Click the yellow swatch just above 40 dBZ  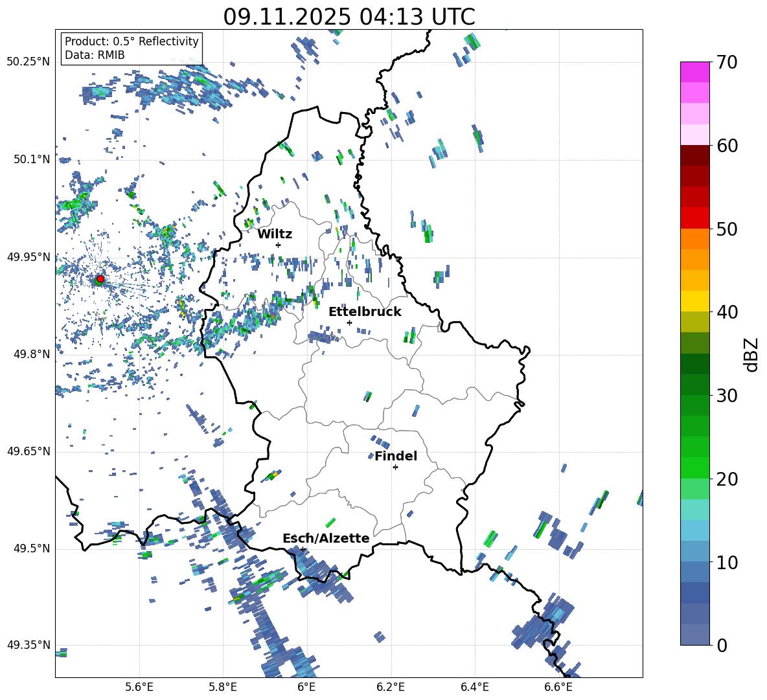pyautogui.click(x=694, y=301)
